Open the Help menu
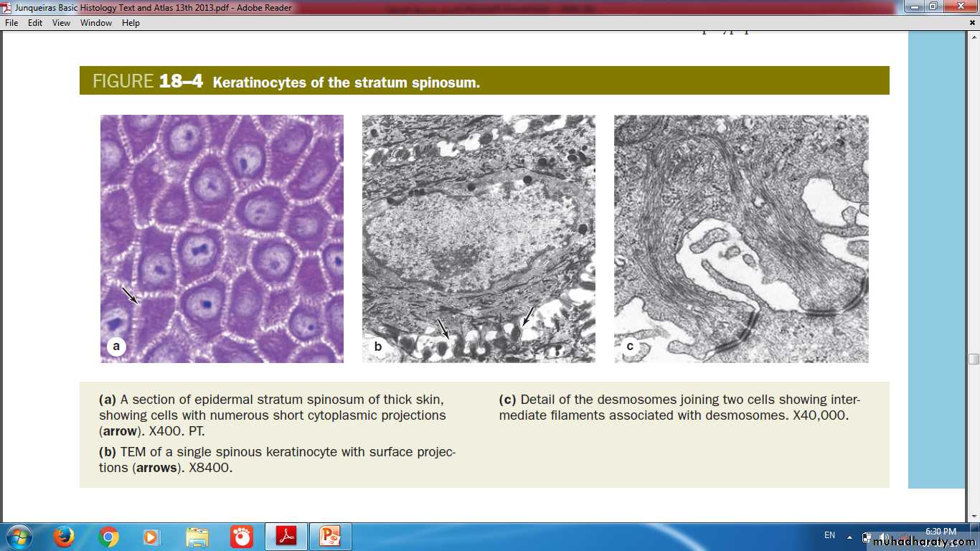The image size is (980, 551). (x=131, y=23)
